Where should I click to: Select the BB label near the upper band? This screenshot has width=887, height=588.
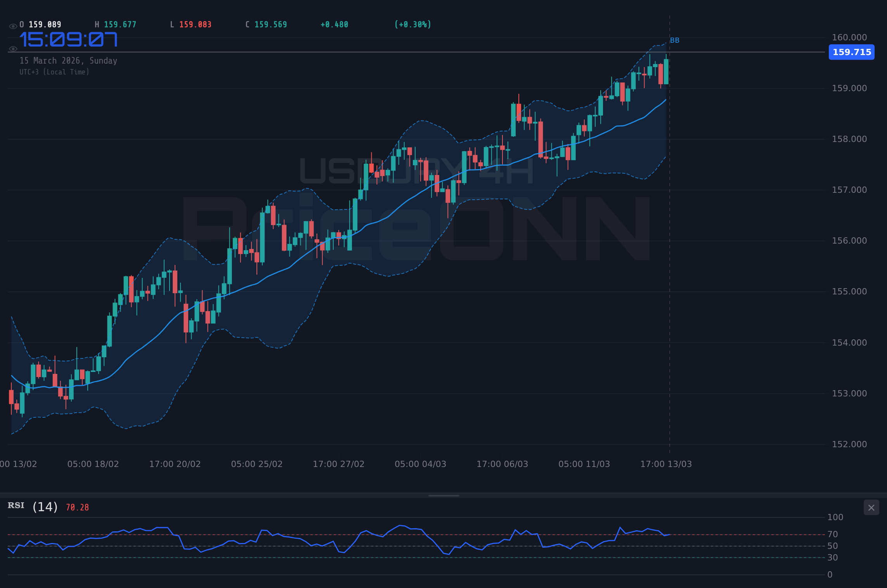click(x=675, y=40)
